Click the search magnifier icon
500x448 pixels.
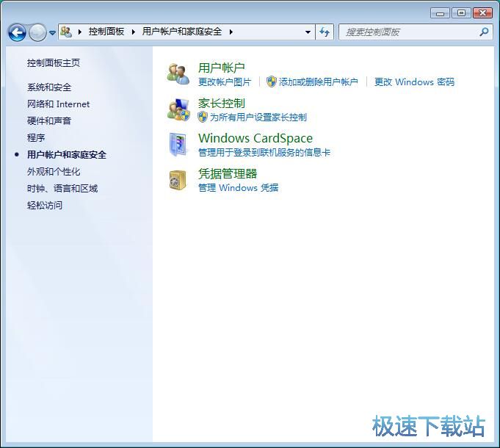pos(484,32)
